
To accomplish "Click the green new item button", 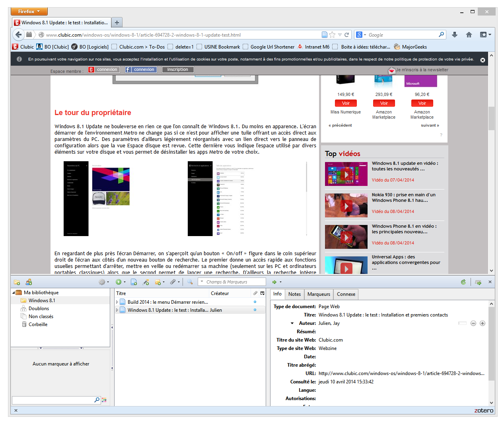I will click(x=119, y=282).
